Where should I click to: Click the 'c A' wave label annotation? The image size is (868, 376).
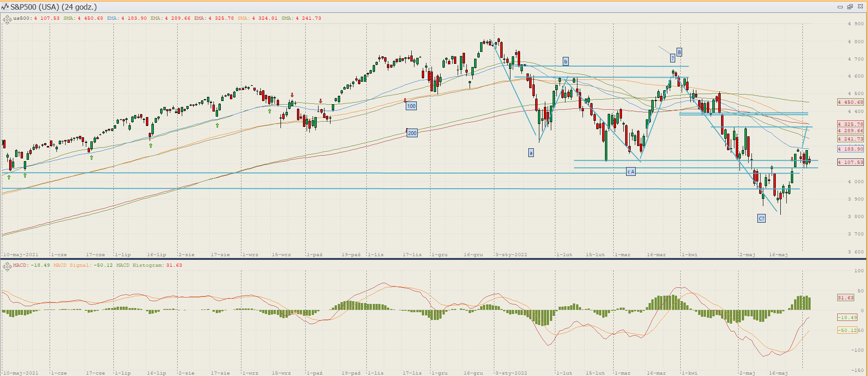point(631,172)
